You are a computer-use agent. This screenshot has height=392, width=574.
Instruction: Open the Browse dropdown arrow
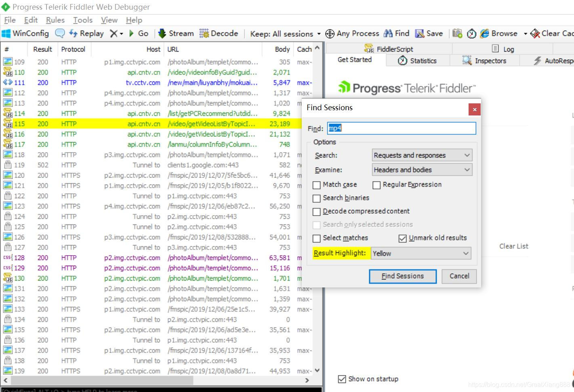[x=525, y=34]
